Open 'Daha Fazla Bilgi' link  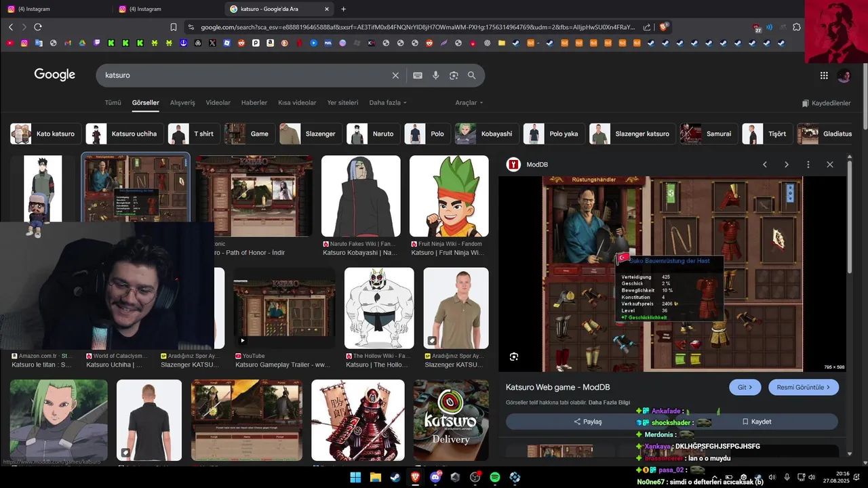point(610,403)
